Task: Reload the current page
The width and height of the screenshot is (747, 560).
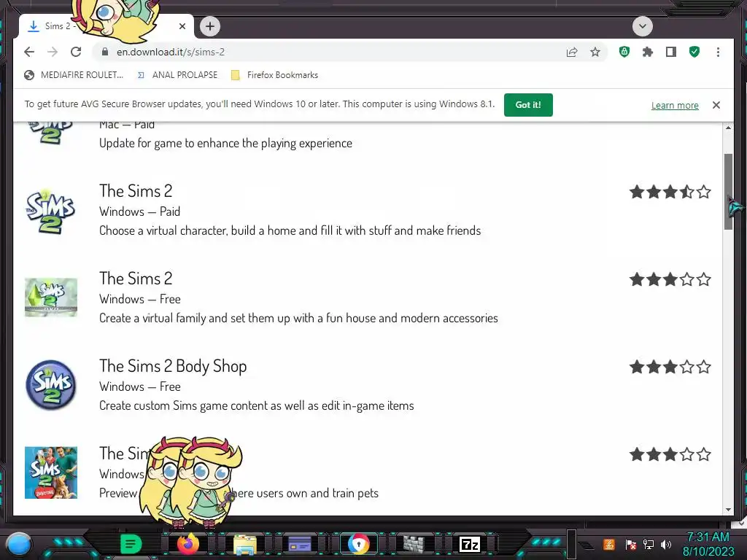Action: point(76,52)
